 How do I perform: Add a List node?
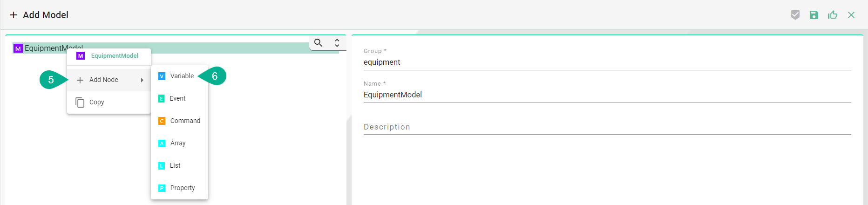(175, 165)
